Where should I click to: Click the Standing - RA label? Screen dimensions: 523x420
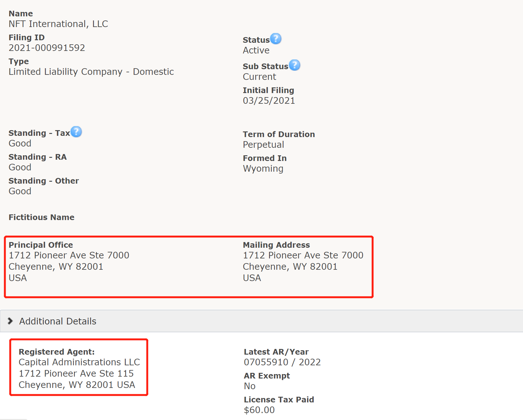point(38,157)
